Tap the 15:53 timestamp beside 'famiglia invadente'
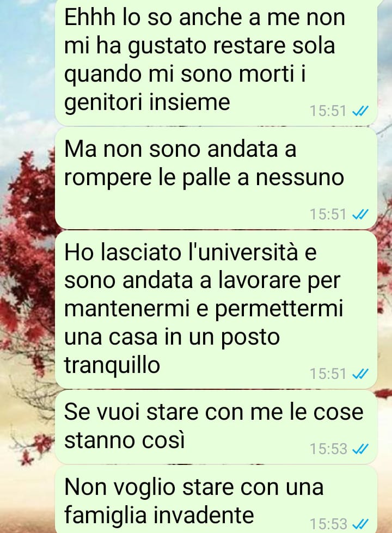This screenshot has height=533, width=392. 328,524
